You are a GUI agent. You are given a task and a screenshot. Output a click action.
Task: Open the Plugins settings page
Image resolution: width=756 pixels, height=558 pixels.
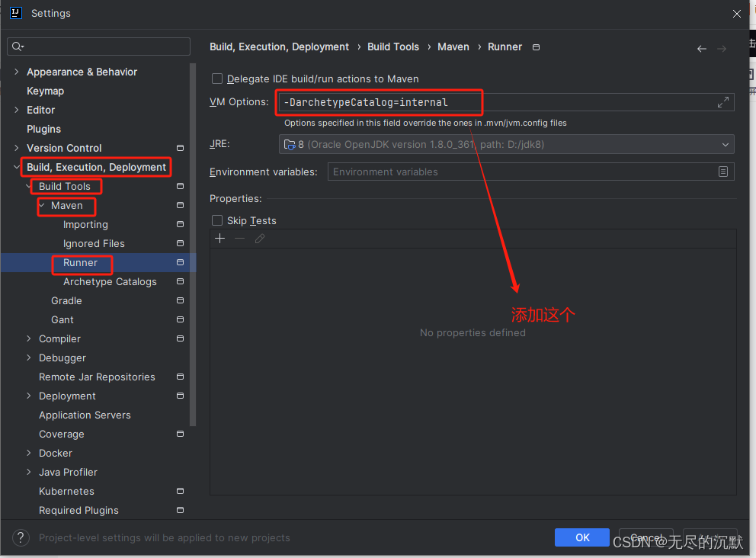pyautogui.click(x=44, y=130)
